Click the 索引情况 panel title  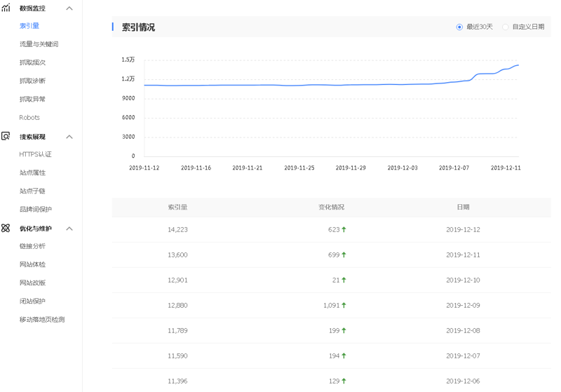[x=138, y=27]
